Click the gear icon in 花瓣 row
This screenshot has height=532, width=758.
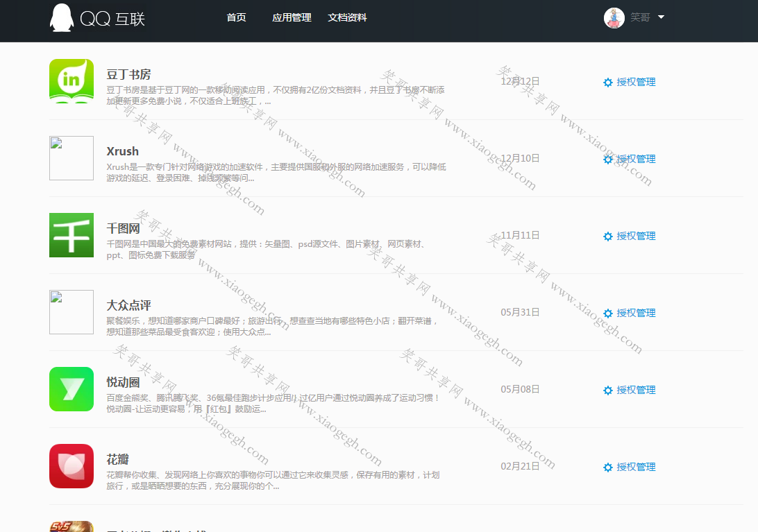608,467
